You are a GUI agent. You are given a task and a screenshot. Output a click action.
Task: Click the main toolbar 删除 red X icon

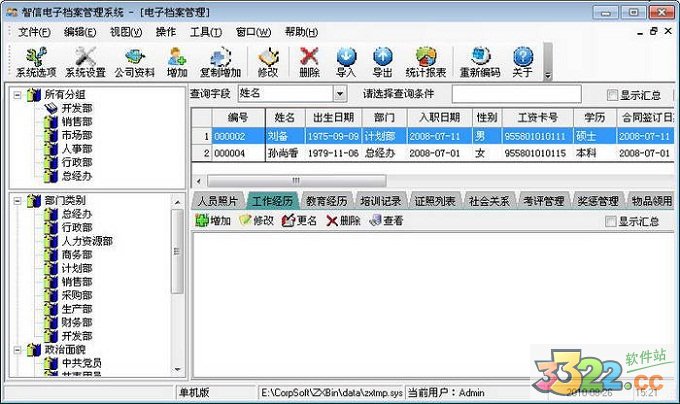click(309, 62)
